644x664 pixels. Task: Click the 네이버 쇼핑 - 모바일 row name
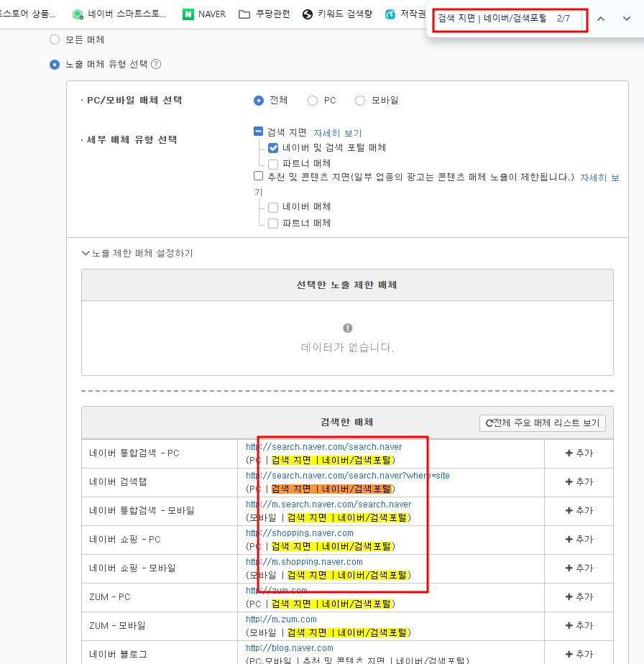132,568
